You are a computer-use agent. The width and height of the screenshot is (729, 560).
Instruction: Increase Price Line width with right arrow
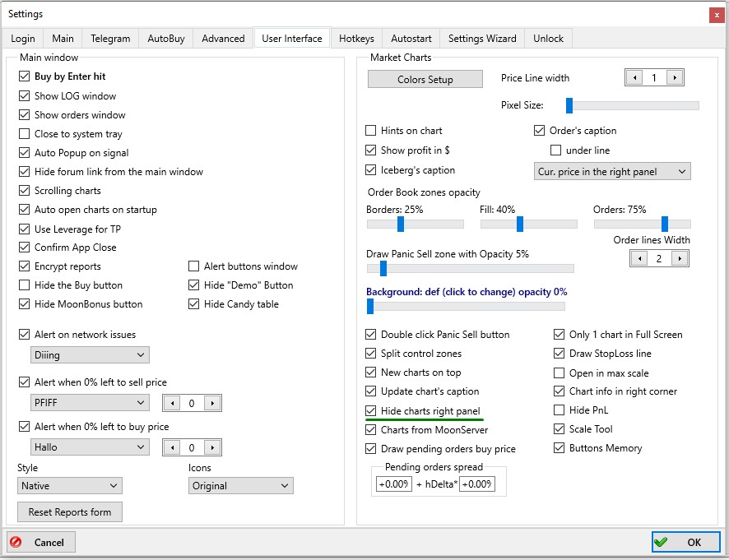point(675,78)
